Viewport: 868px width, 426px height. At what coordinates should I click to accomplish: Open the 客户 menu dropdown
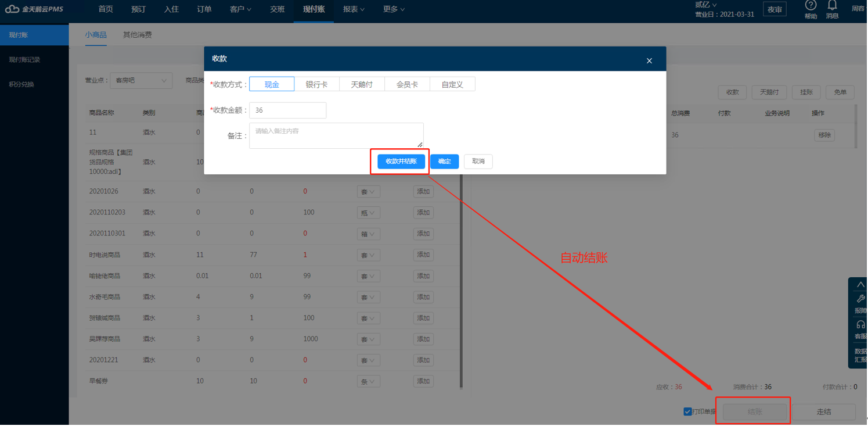click(x=240, y=9)
